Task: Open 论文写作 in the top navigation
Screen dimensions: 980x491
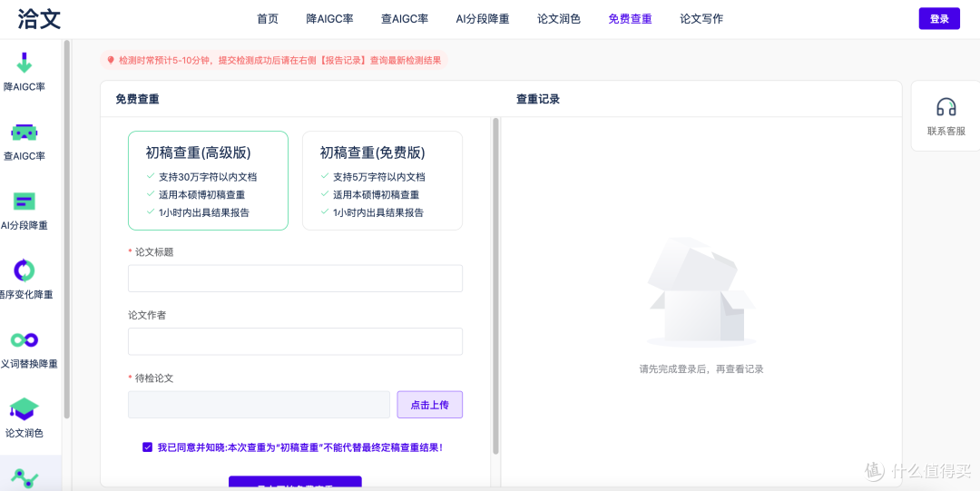Action: [x=701, y=19]
